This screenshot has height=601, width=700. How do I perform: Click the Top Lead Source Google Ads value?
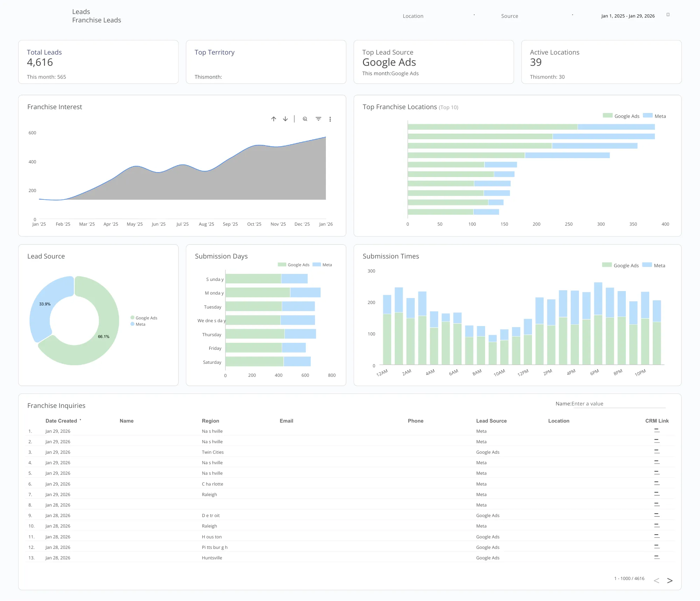[x=389, y=62]
